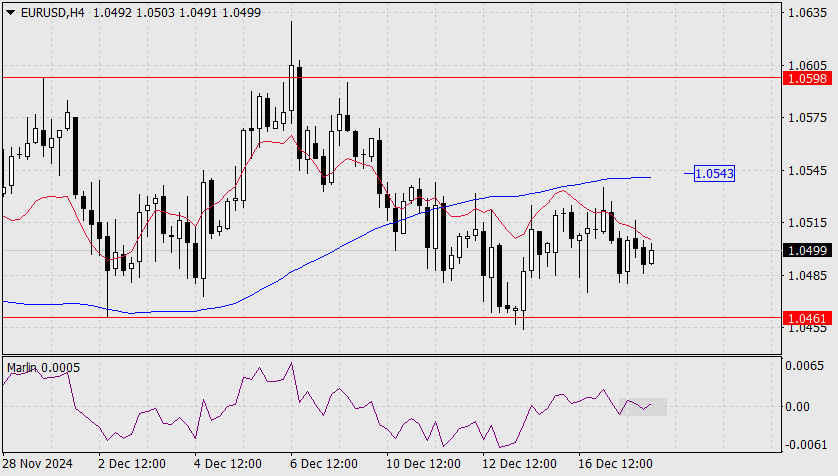
Task: Click the OHLC values 1.0492 1.0503 1.0491 1.0499
Action: coord(177,12)
